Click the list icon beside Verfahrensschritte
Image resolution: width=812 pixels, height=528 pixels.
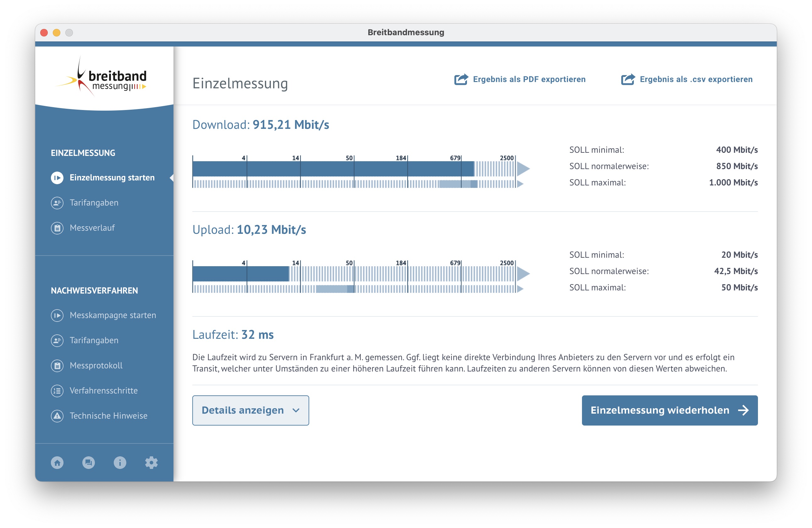point(57,390)
